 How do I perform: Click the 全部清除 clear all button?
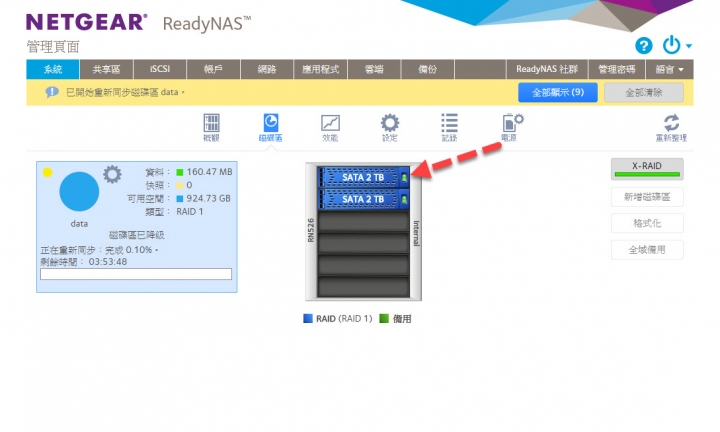[x=644, y=93]
